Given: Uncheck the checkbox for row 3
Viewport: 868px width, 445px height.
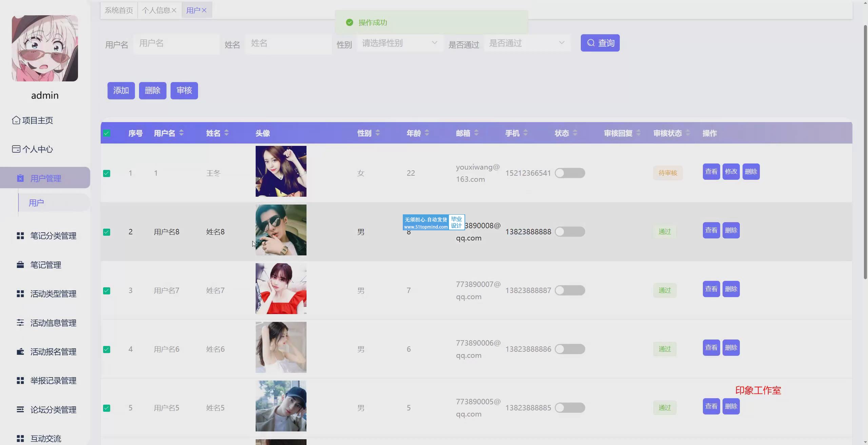Looking at the screenshot, I should click(x=106, y=291).
